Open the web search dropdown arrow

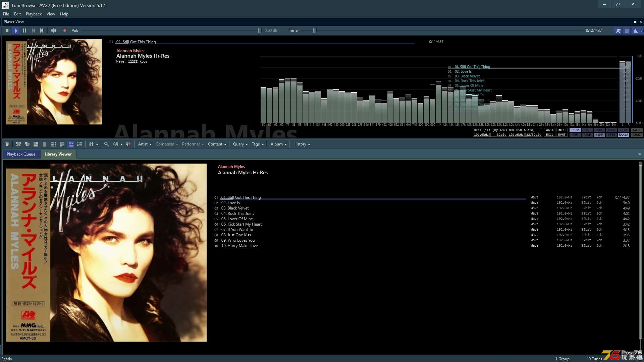121,144
